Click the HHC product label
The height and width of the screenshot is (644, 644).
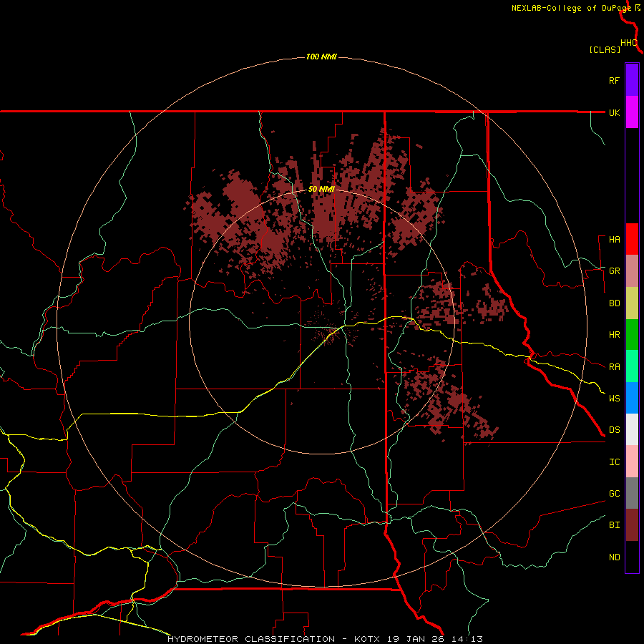tap(629, 43)
